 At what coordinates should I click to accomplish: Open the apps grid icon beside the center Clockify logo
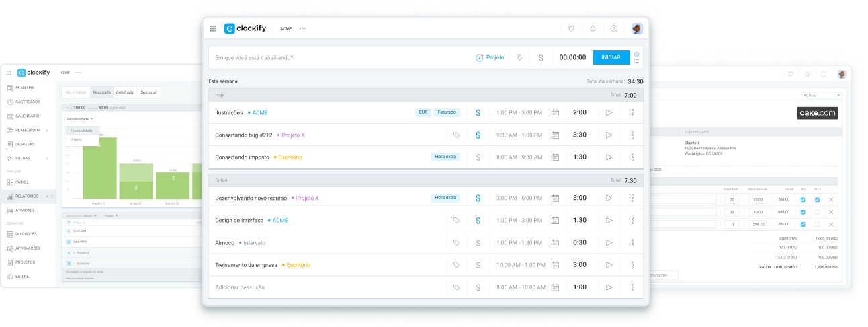click(213, 28)
